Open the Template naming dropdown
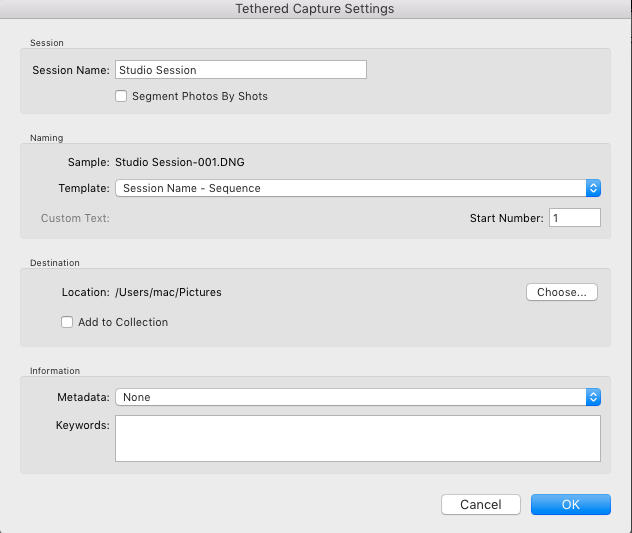 coord(358,188)
